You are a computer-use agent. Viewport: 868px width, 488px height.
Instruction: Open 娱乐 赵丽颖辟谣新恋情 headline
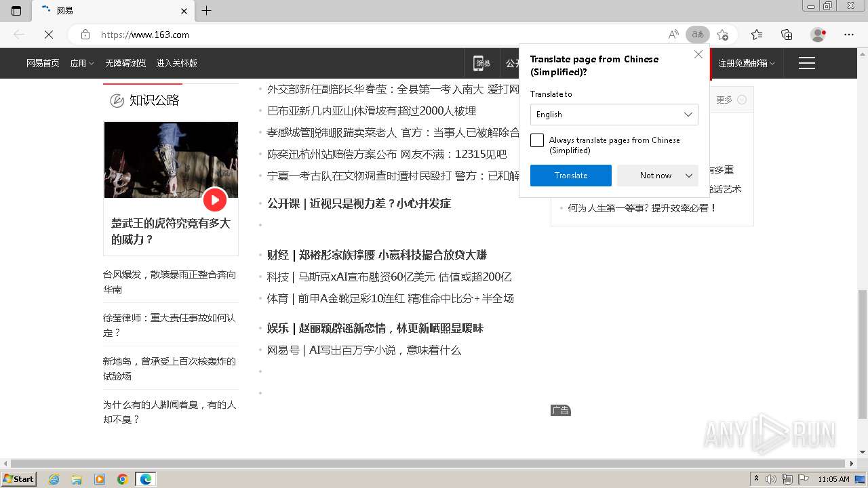click(375, 328)
